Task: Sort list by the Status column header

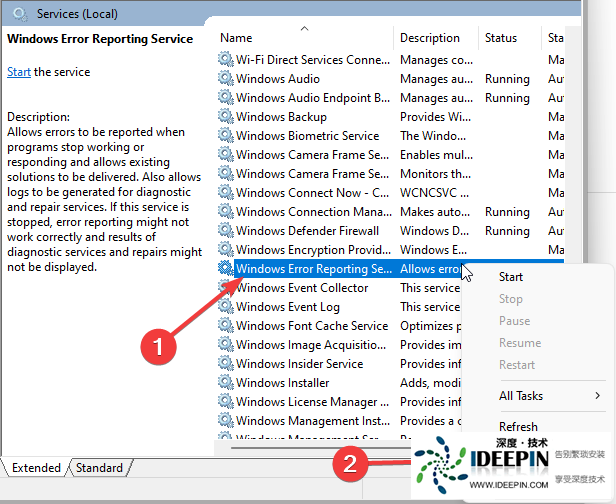Action: [501, 38]
